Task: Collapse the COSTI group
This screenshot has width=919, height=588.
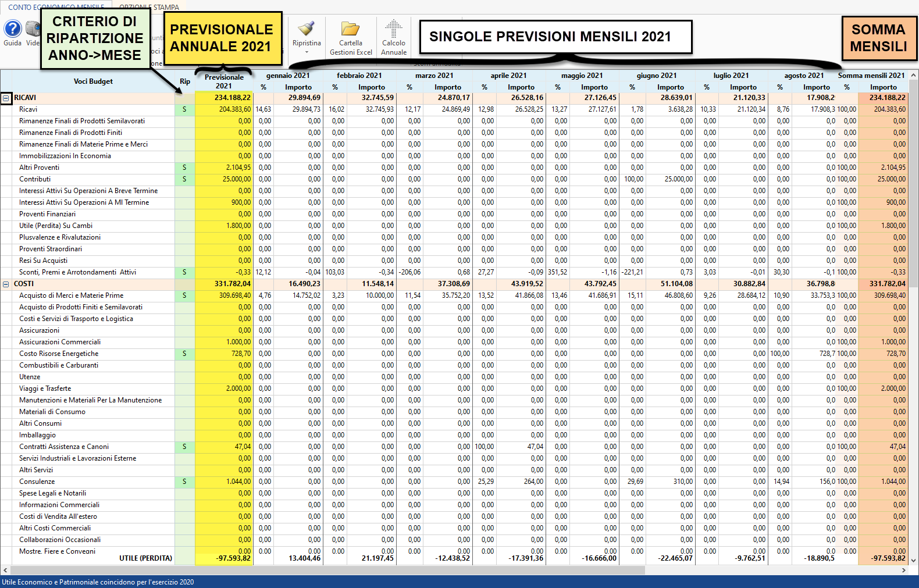Action: [x=6, y=284]
